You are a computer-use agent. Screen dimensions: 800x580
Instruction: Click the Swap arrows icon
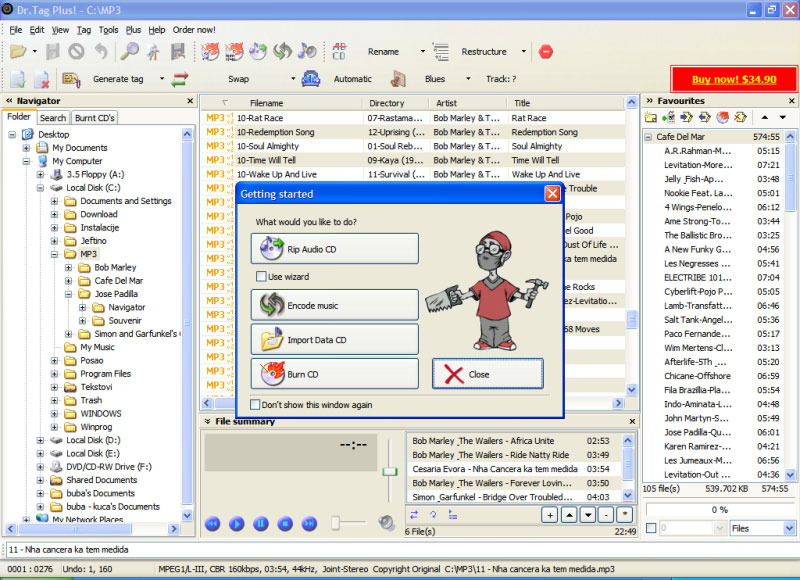pyautogui.click(x=180, y=79)
